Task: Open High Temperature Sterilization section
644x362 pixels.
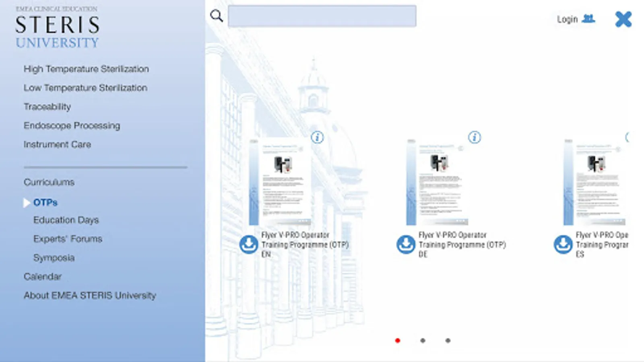Action: pos(86,69)
